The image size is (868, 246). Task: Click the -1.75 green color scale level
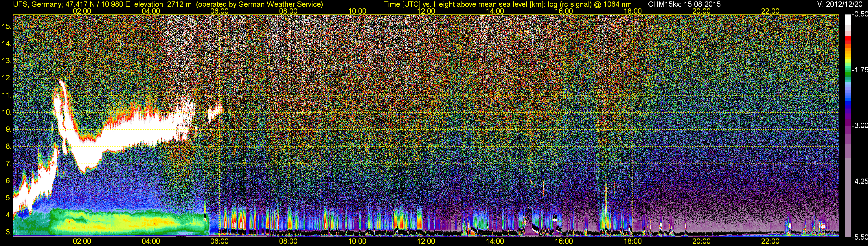[860, 70]
